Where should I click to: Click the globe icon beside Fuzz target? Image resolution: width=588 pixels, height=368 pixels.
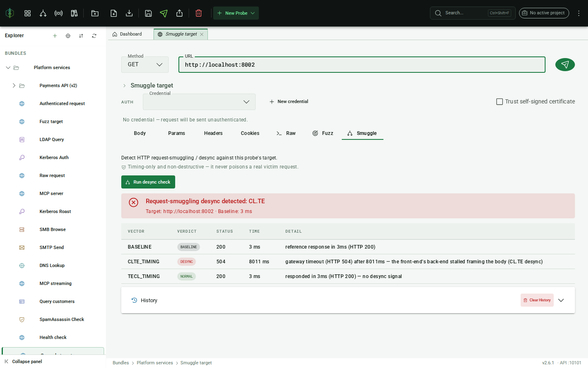(22, 121)
